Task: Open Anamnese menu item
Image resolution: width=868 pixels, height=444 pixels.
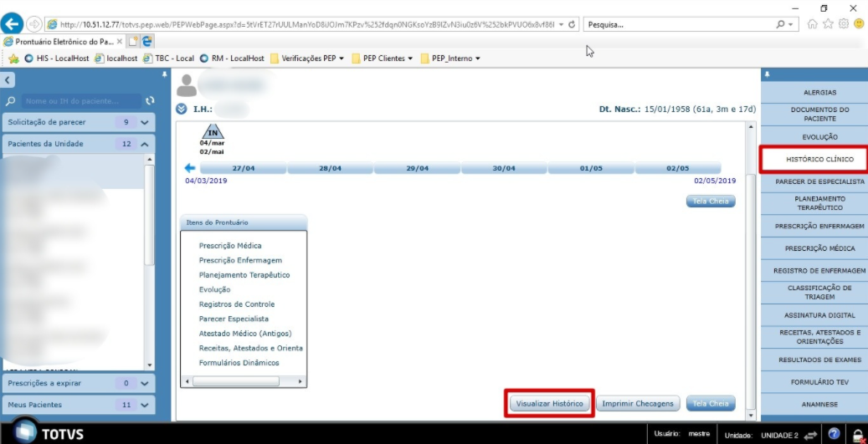Action: [x=819, y=404]
